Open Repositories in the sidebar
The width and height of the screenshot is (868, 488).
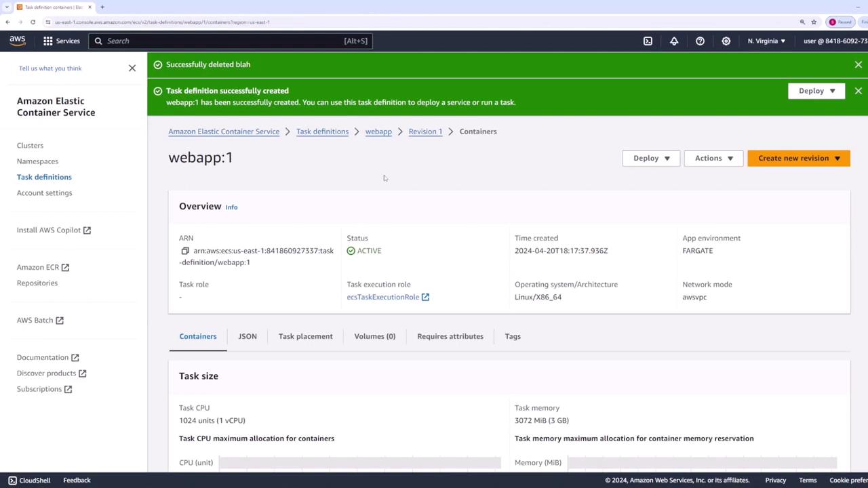(37, 283)
